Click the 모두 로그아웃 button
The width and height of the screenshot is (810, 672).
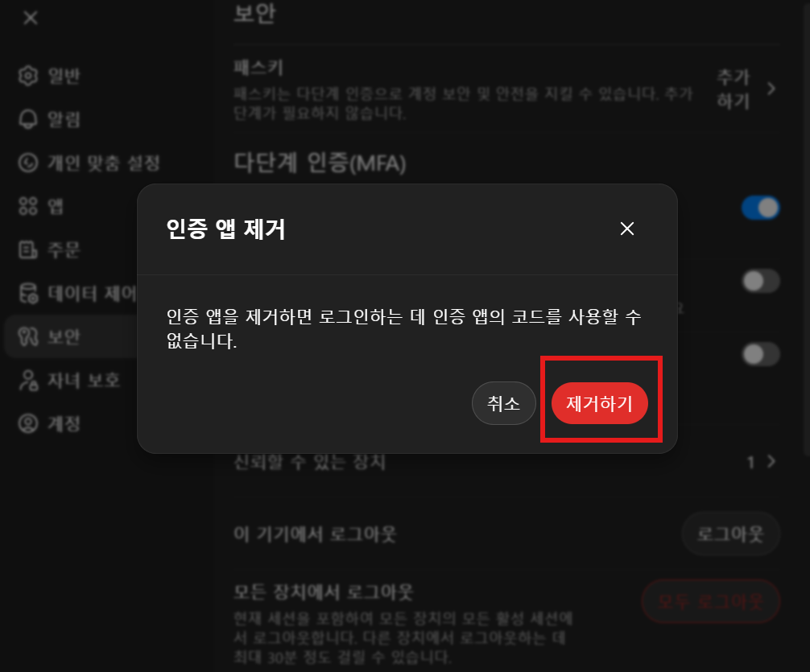pyautogui.click(x=711, y=601)
